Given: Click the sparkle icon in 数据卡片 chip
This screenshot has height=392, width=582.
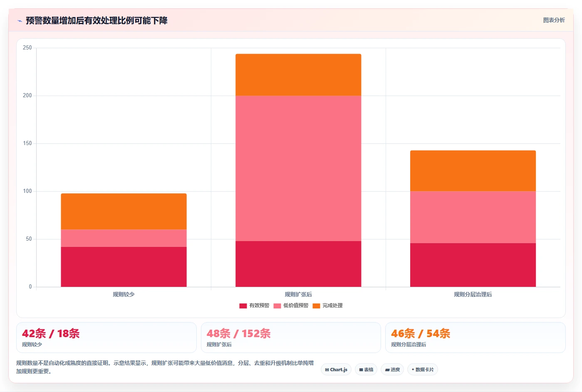Looking at the screenshot, I should 413,370.
